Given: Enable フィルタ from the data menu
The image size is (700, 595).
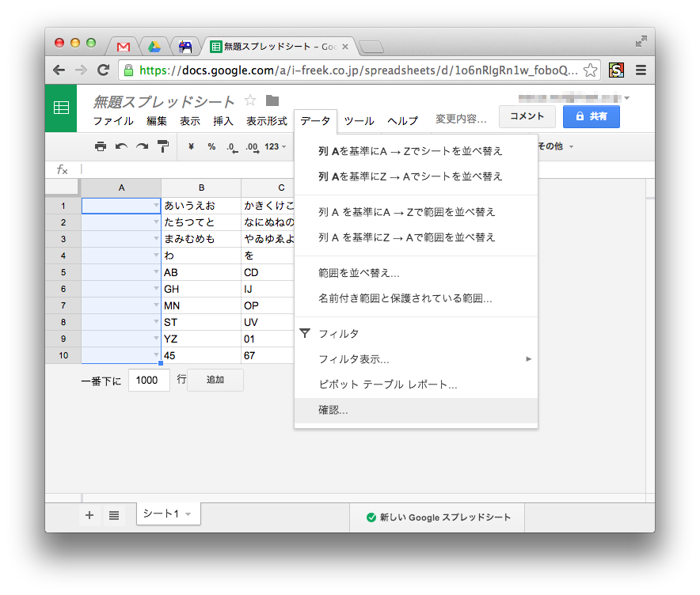Looking at the screenshot, I should pos(339,333).
